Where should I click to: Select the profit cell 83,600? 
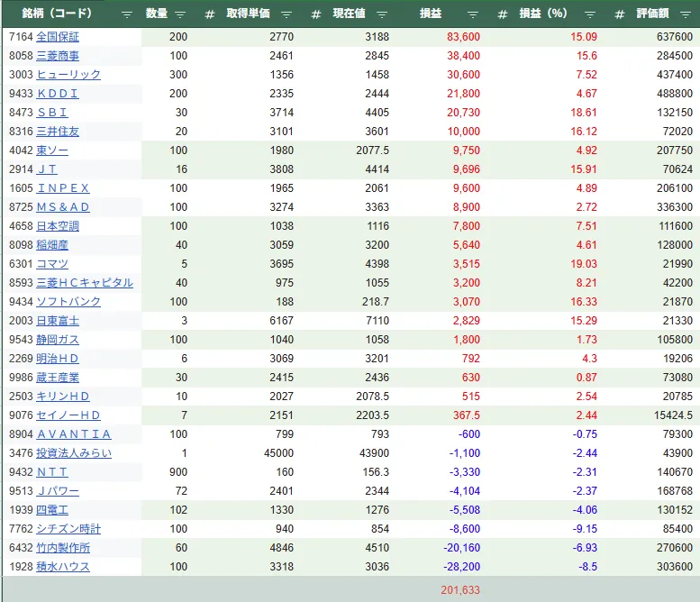[x=463, y=37]
